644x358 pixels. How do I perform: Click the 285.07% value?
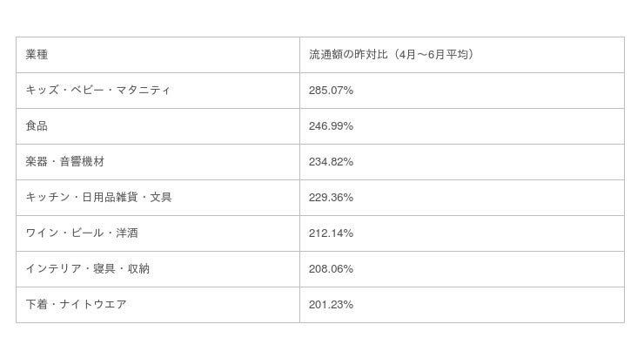pos(331,91)
